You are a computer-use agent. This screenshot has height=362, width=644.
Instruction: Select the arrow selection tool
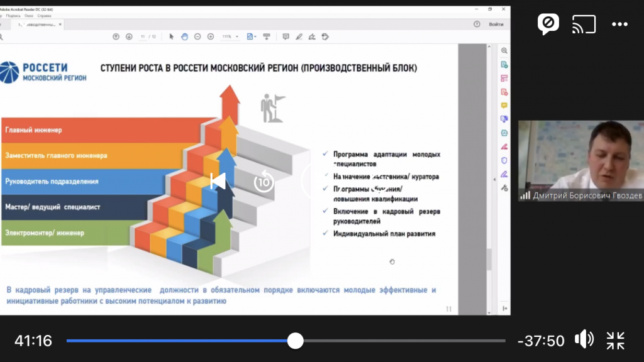(x=171, y=36)
